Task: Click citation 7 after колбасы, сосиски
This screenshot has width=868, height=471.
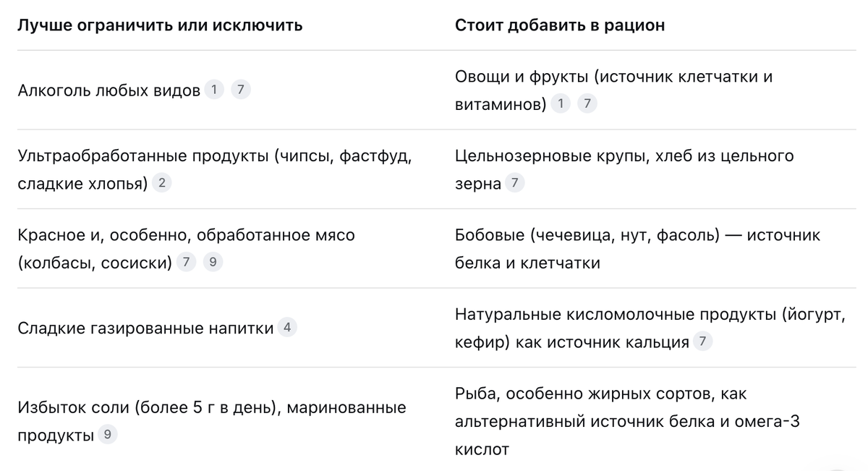Action: pos(186,262)
